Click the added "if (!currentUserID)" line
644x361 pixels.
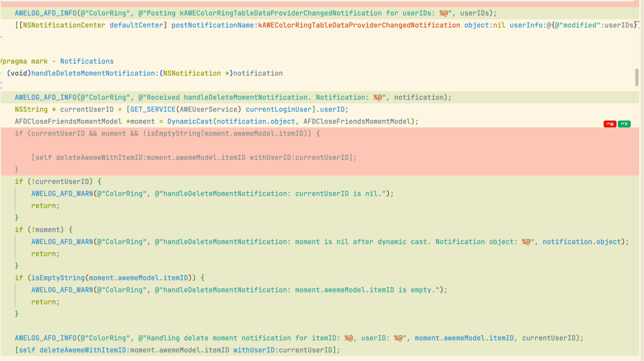[58, 181]
